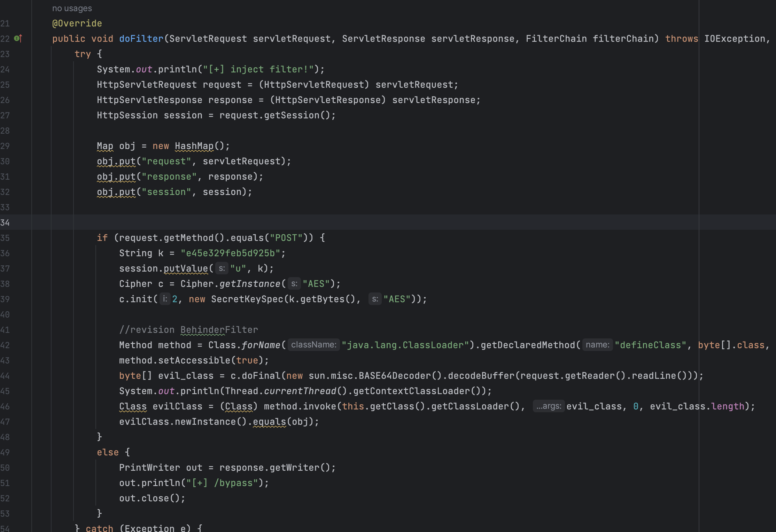Click the "[+] /bypass" string

pos(222,483)
